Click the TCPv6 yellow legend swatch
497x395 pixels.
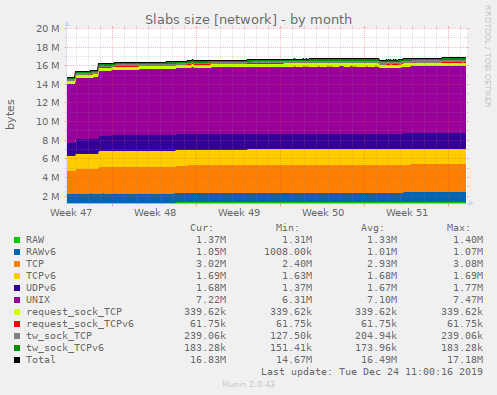[17, 276]
